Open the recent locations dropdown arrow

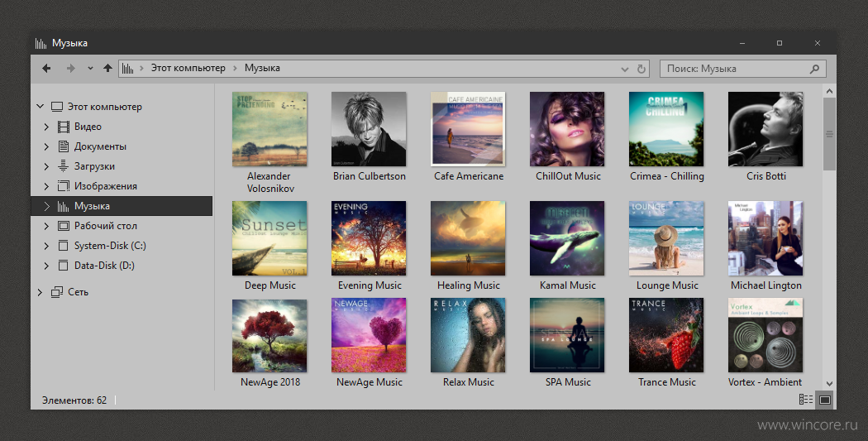[90, 69]
